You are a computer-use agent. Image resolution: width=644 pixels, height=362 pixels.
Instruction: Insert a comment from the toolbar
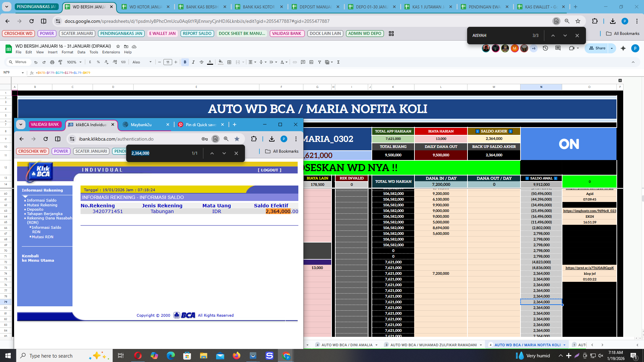click(x=303, y=62)
